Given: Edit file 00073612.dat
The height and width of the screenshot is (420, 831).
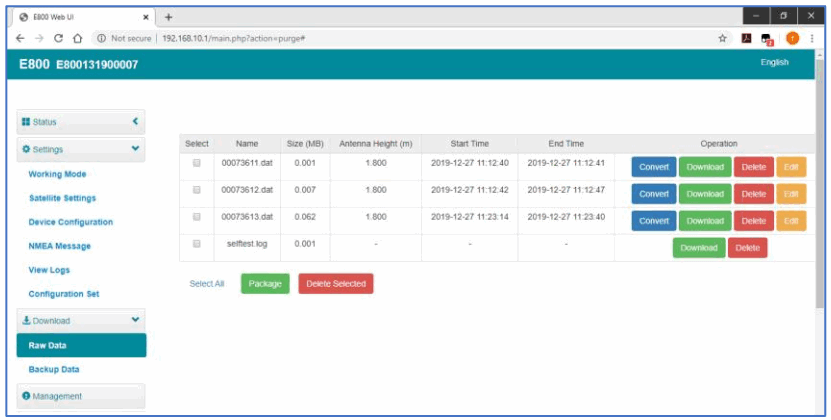Looking at the screenshot, I should pos(791,194).
